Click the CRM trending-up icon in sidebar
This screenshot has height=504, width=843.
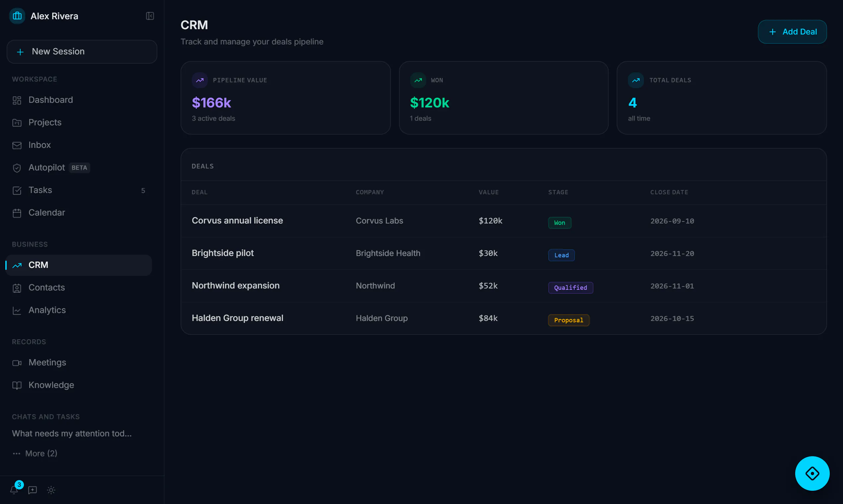click(x=17, y=265)
